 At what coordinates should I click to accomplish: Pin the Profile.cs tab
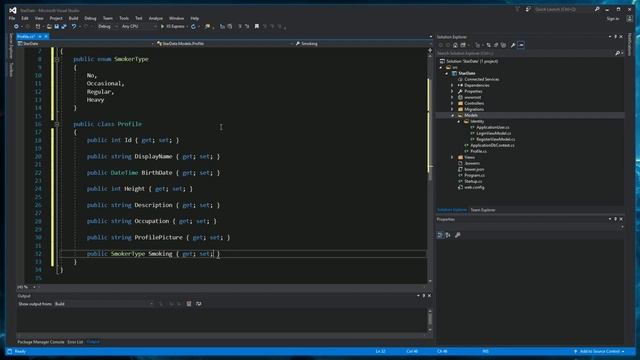tap(40, 36)
